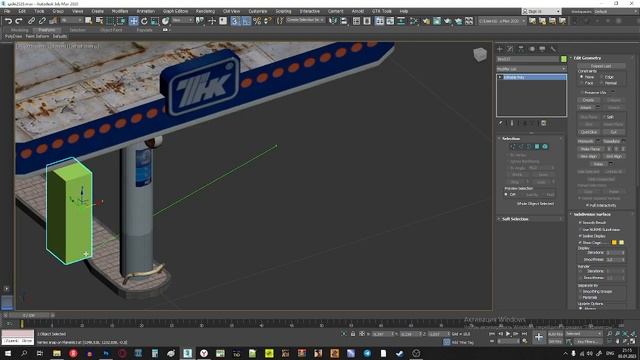Toggle the Angle Snap button
The image size is (640, 360).
[x=246, y=21]
